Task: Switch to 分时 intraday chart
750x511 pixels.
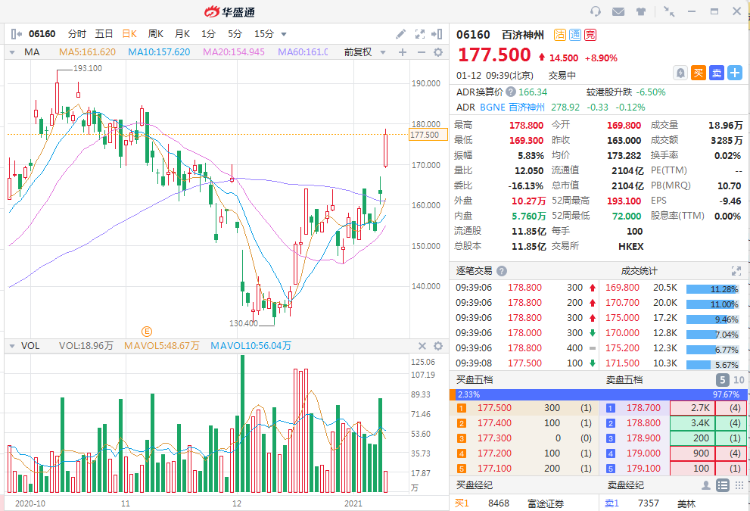Action: point(77,34)
